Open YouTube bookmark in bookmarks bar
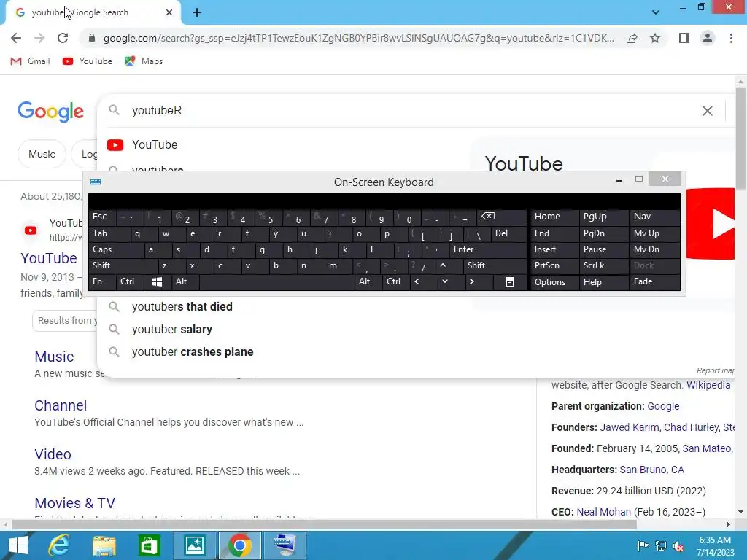This screenshot has width=747, height=560. [88, 61]
